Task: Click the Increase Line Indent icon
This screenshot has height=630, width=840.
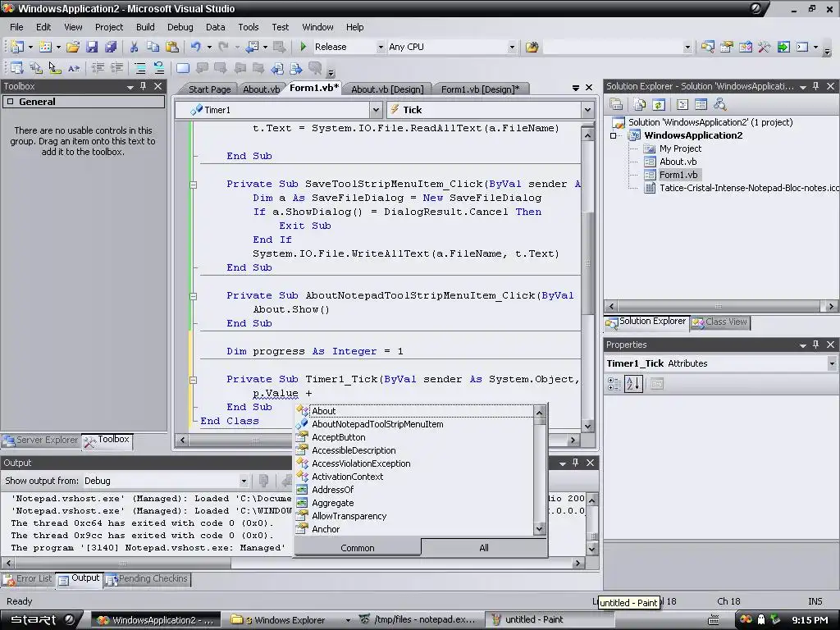Action: (116, 68)
